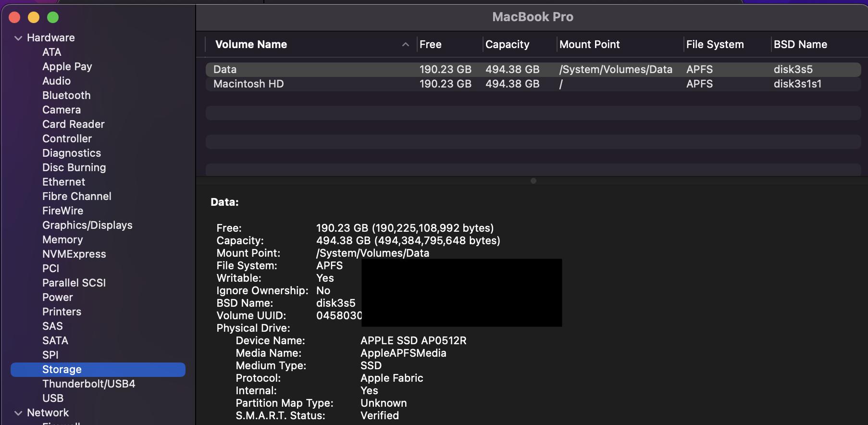Click the BSD Name column header

click(x=800, y=44)
